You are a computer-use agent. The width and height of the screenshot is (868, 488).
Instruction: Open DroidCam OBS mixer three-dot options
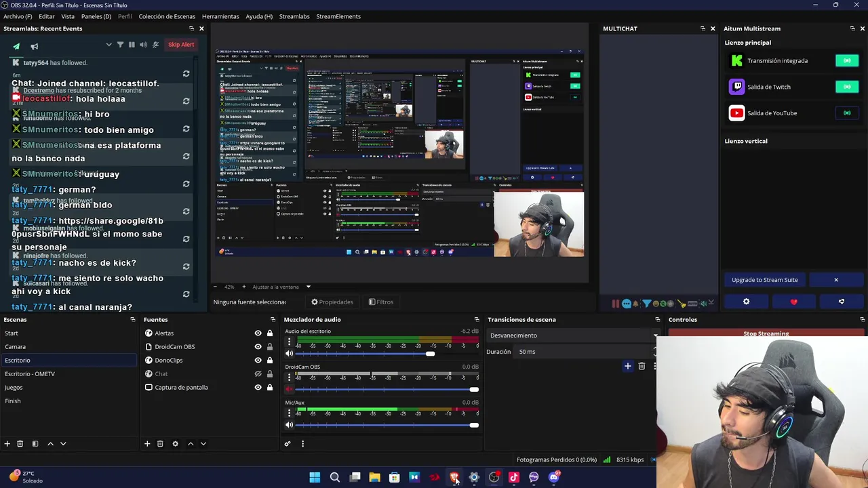pos(289,377)
